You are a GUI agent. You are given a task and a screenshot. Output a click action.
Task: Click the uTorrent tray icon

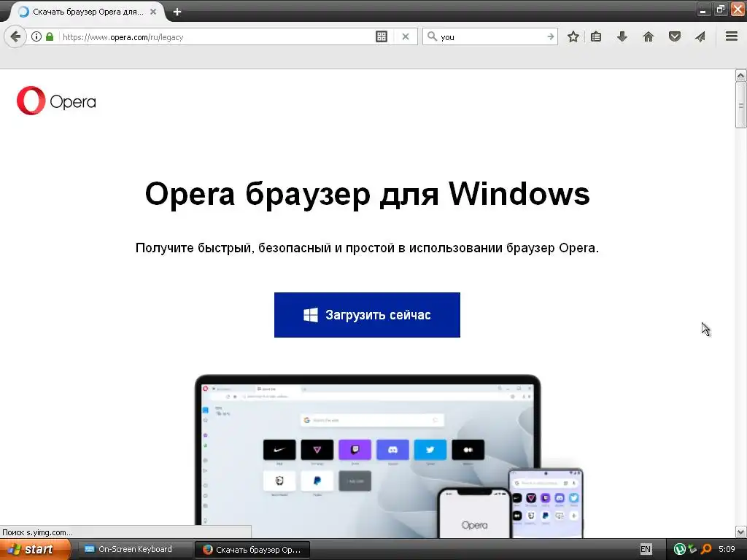click(680, 549)
